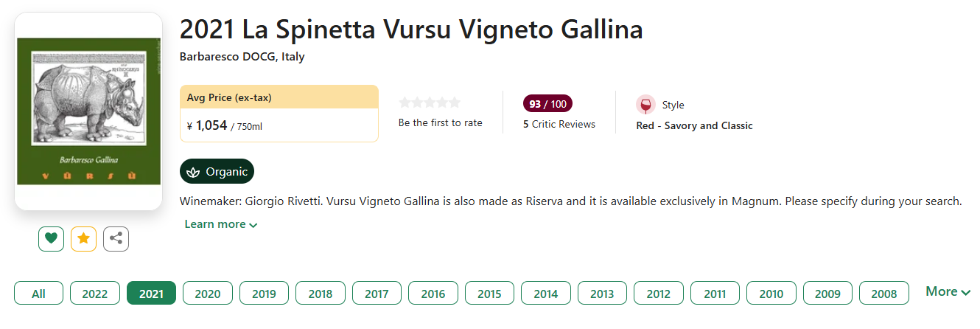Choose the 2019 vintage
Viewport: 980px width, 329px height.
[264, 294]
